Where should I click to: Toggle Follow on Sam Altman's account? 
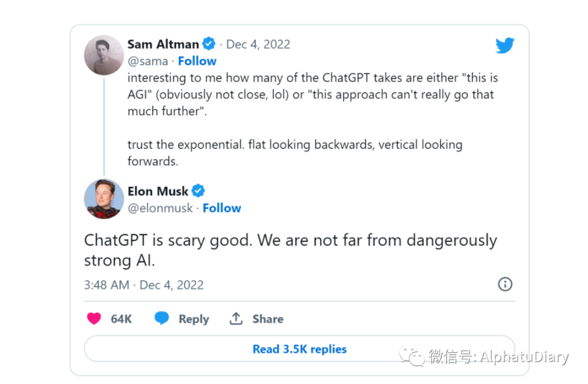click(197, 60)
